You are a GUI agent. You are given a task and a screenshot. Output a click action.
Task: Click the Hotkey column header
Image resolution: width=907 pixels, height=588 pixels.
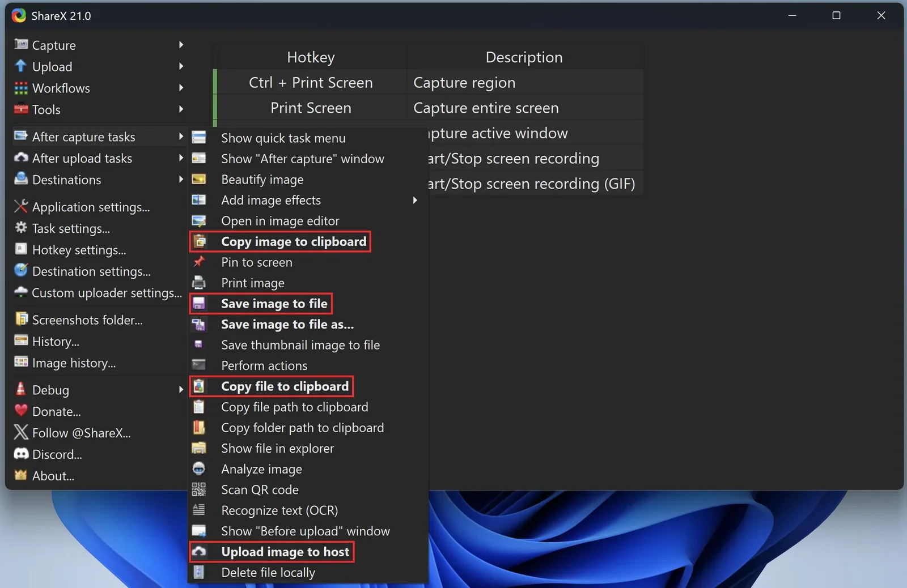pos(311,57)
